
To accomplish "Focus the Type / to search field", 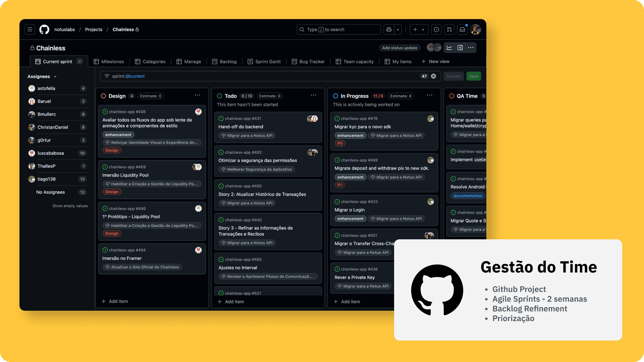I will (338, 29).
